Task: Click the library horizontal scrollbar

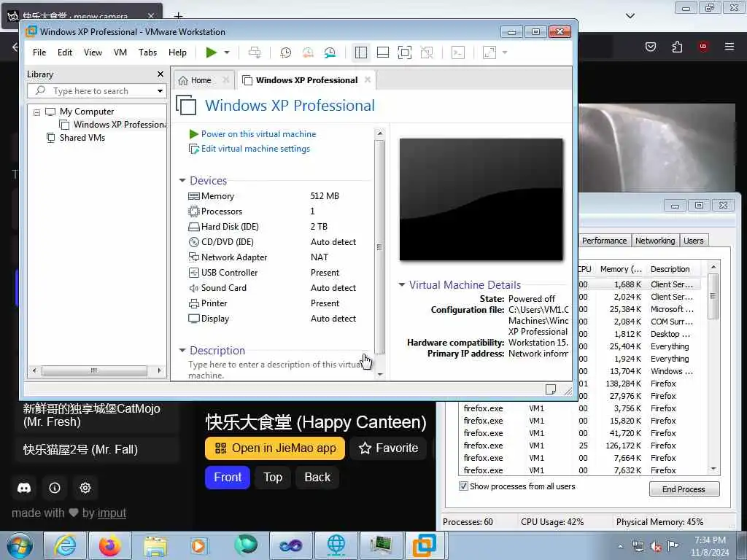Action: coord(94,370)
